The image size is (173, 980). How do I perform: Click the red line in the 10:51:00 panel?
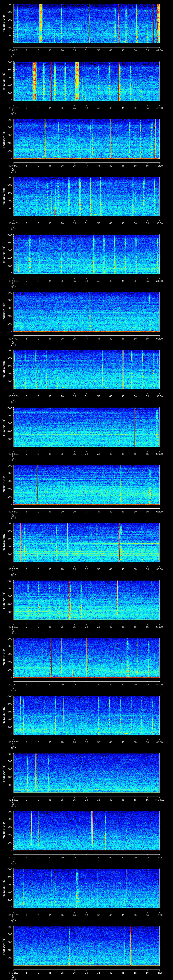[x=90, y=312]
